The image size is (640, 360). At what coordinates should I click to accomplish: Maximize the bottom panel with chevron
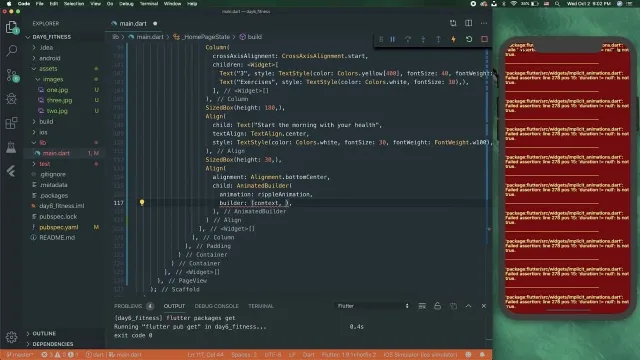tap(469, 306)
